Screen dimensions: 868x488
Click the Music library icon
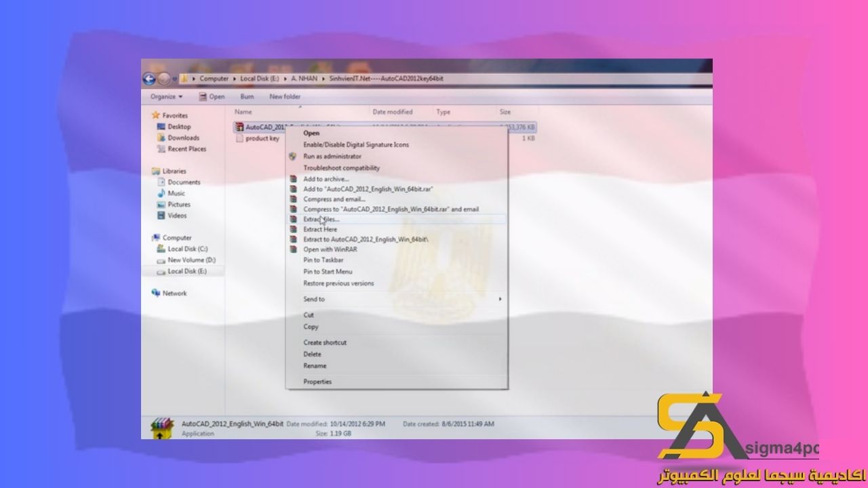pos(161,193)
